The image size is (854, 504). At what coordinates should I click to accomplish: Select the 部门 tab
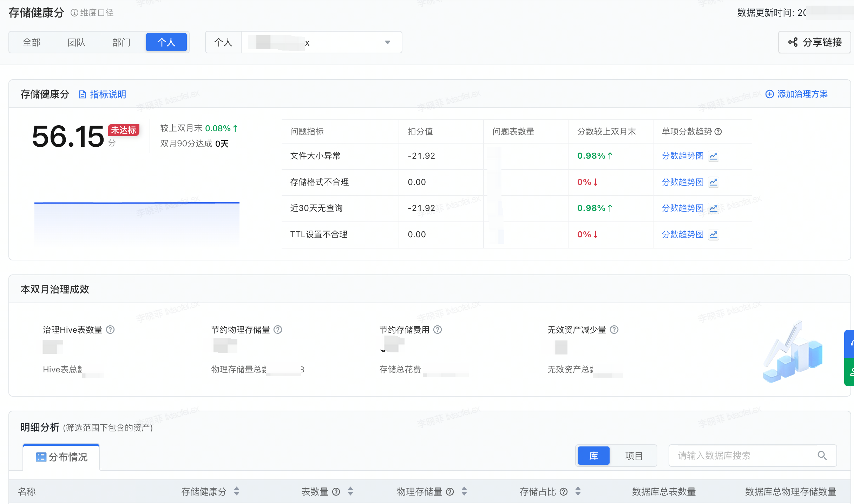[121, 42]
